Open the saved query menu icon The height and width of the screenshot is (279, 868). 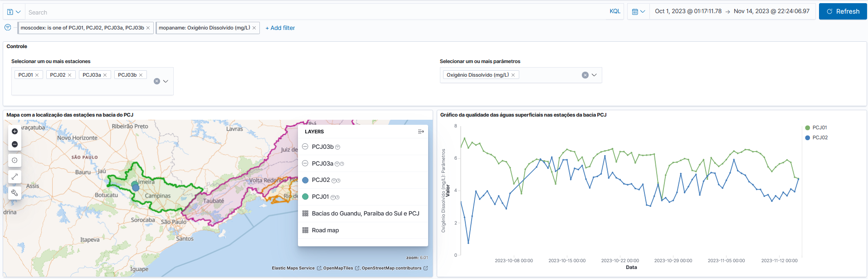(14, 12)
